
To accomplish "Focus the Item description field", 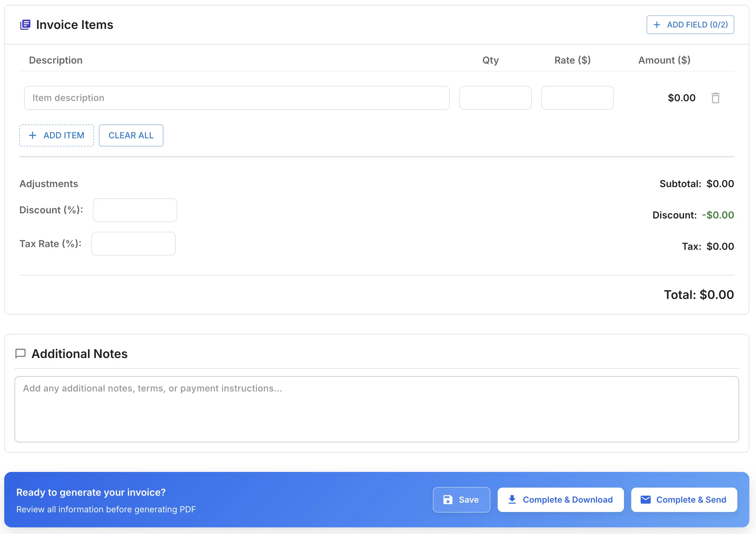I will point(236,98).
